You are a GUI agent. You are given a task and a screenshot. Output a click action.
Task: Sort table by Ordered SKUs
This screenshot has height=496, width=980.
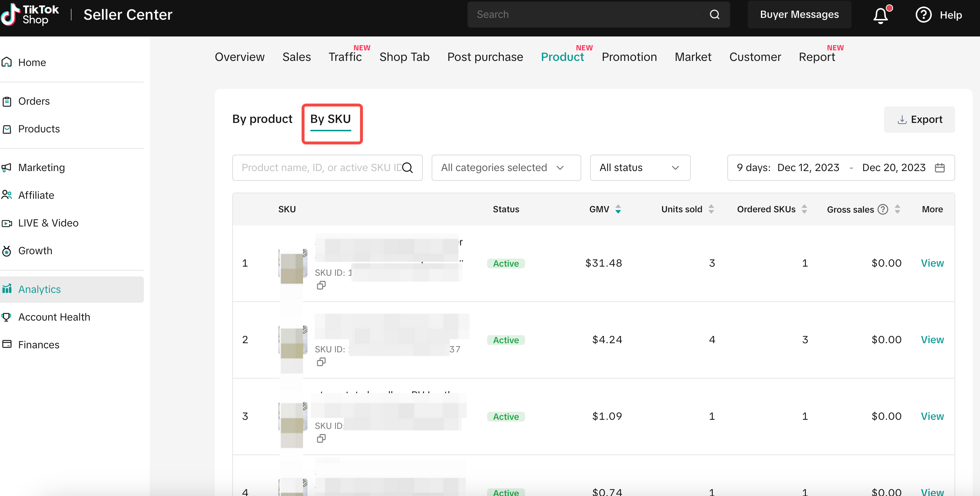point(804,209)
